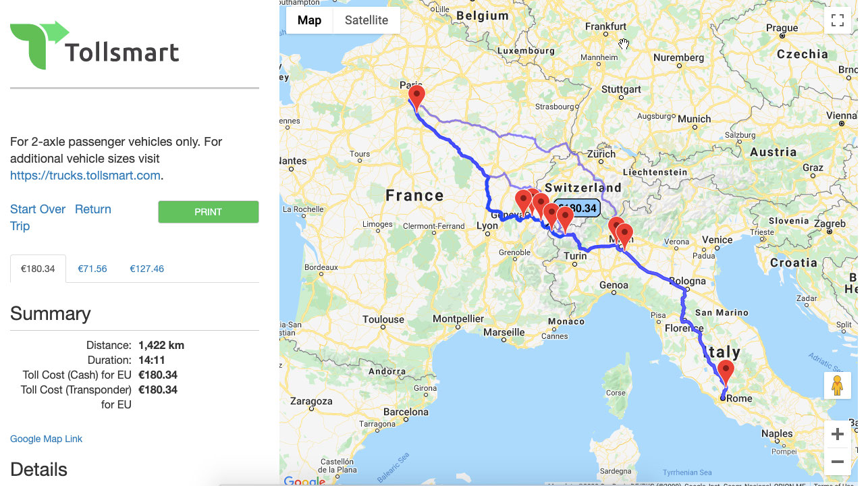The image size is (868, 486).
Task: Select the Street View Pegman icon
Action: tap(837, 385)
